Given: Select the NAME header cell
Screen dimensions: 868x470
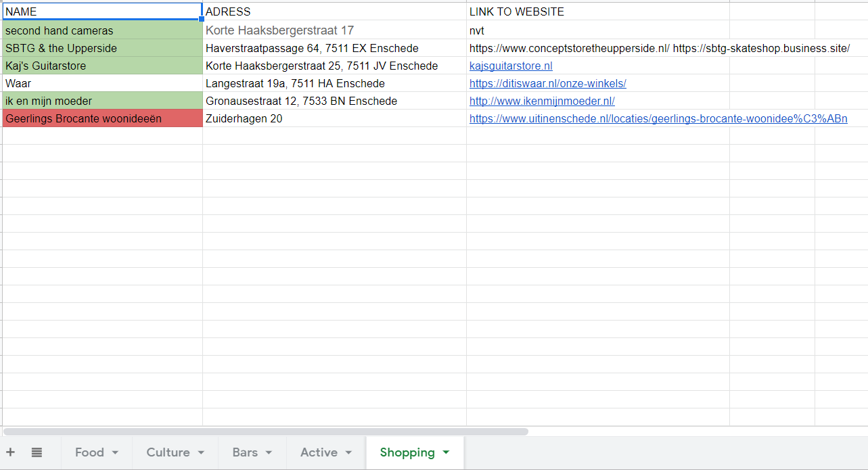Looking at the screenshot, I should pyautogui.click(x=102, y=11).
